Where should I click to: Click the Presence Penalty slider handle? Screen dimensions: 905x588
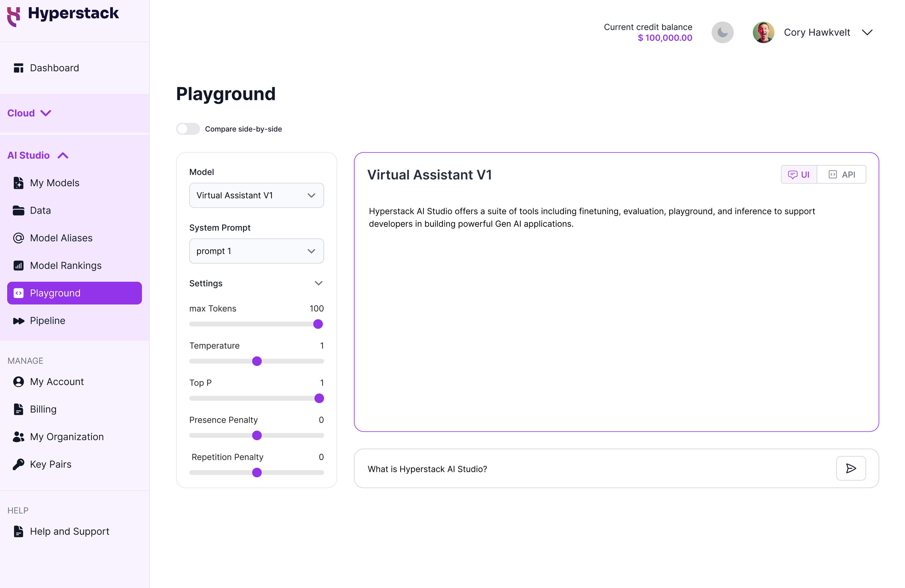coord(257,436)
